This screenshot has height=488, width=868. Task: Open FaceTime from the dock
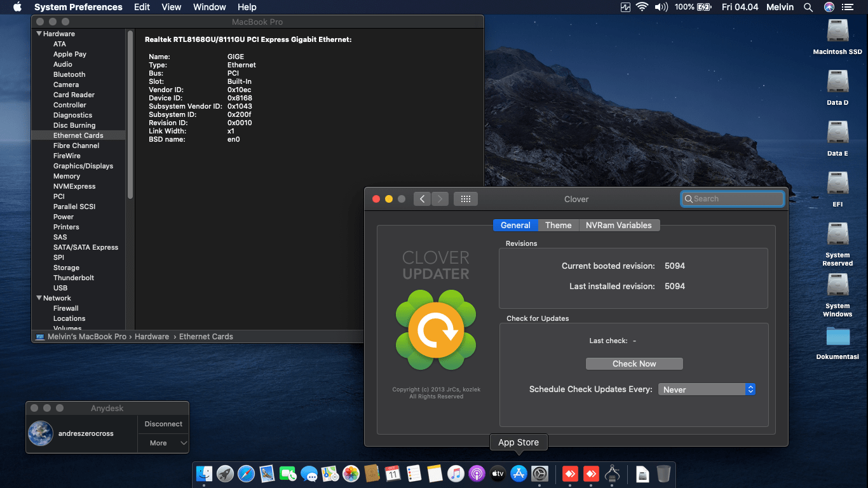(x=288, y=473)
